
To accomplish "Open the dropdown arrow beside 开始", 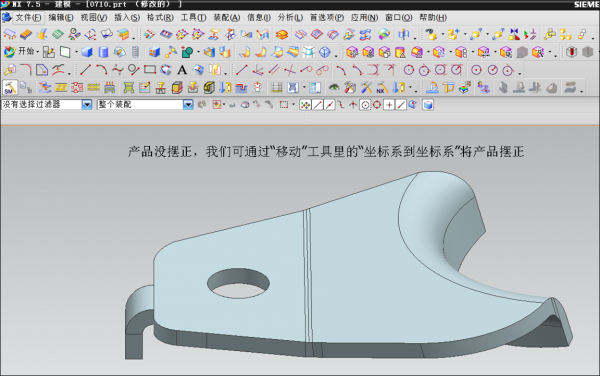I will point(38,52).
